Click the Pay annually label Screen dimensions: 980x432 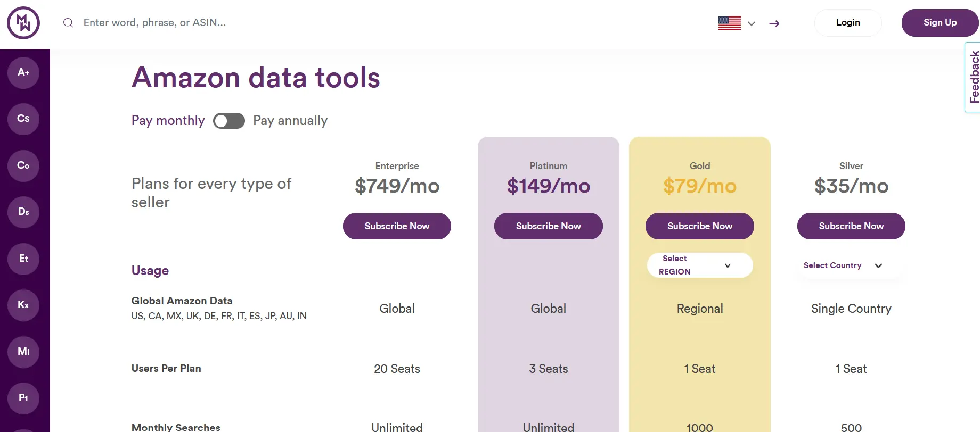pyautogui.click(x=290, y=121)
